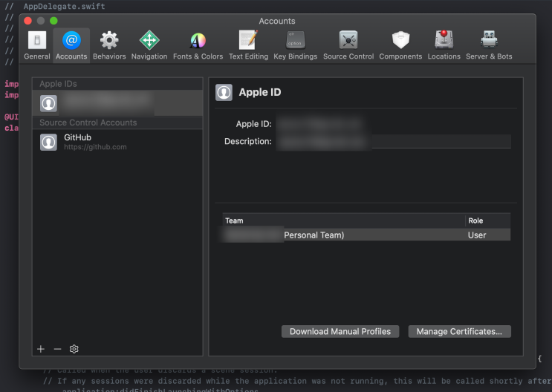Click Source Control Accounts section header

pos(117,122)
